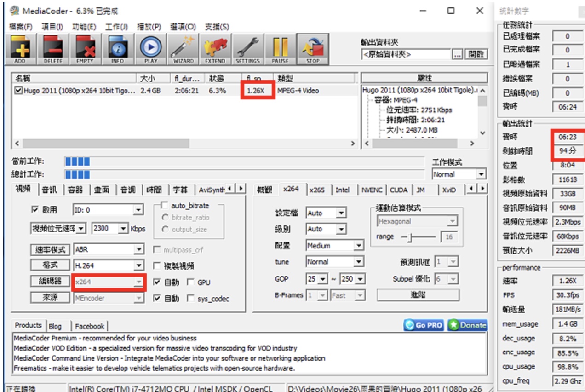Screen dimensions: 585x392
Task: Click the STOP toolbar icon
Action: click(313, 49)
